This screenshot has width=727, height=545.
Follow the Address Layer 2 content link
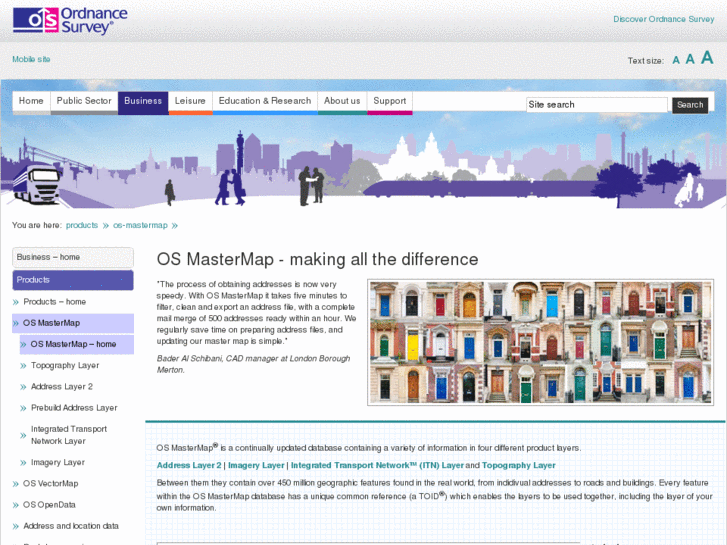[189, 465]
